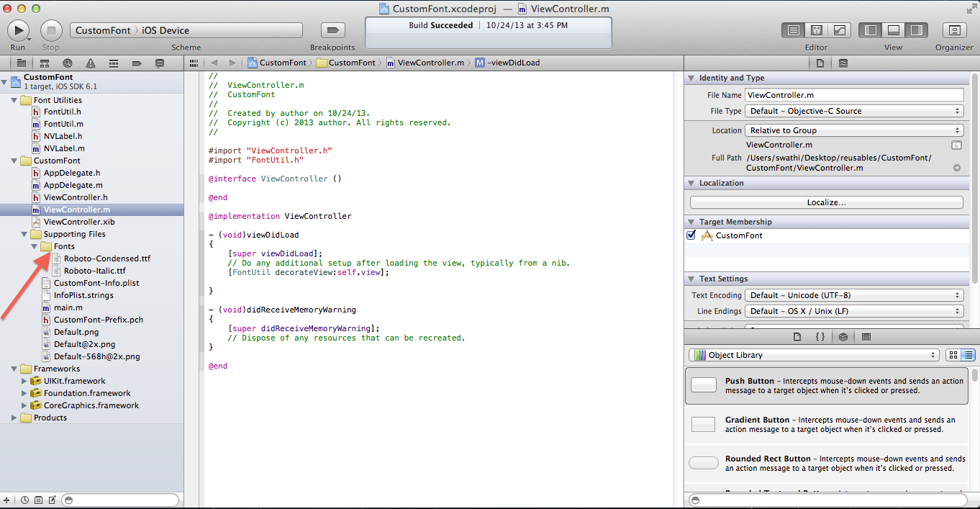Go back in editor history
This screenshot has width=980, height=509.
[x=214, y=63]
